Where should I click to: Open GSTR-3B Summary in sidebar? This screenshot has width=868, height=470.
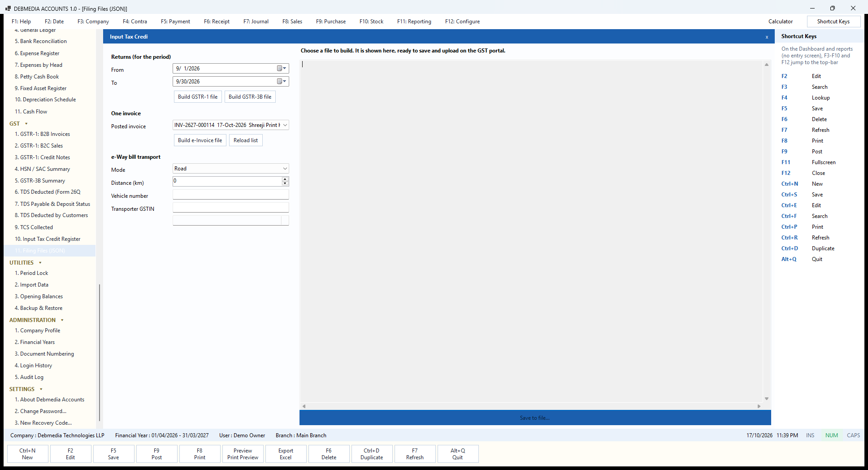click(40, 181)
